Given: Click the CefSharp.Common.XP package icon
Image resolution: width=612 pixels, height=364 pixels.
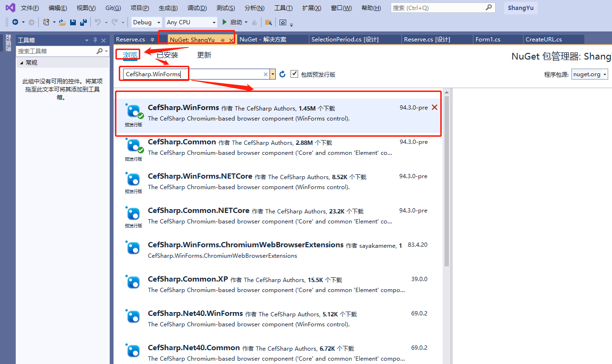Looking at the screenshot, I should [133, 283].
